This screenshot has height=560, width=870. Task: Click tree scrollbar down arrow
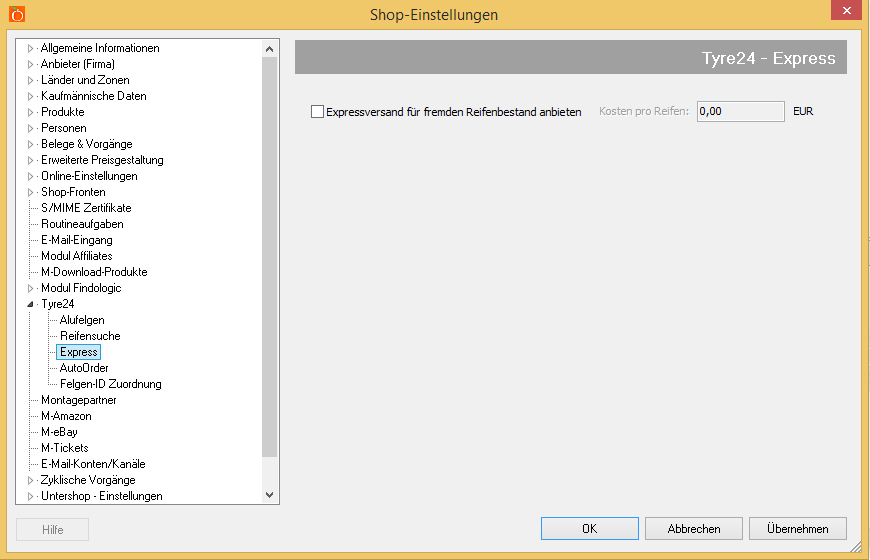(x=269, y=495)
